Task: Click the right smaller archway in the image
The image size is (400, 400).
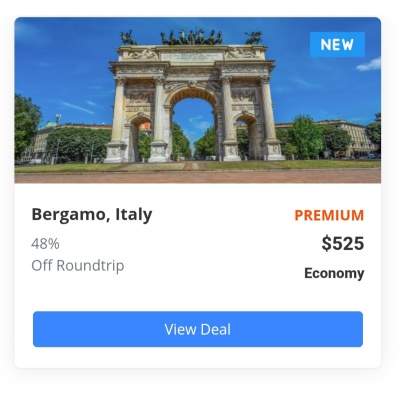Action: [247, 138]
